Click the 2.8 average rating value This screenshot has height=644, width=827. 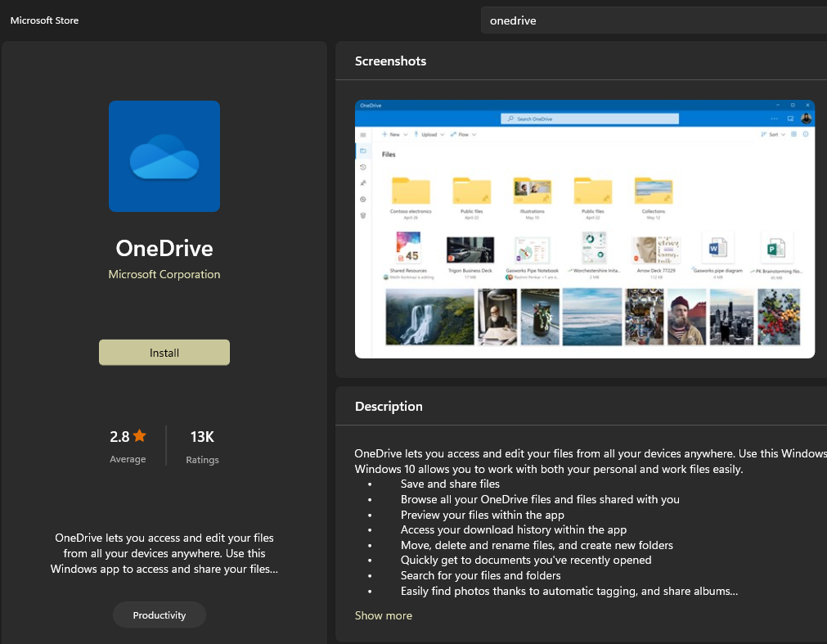point(119,437)
